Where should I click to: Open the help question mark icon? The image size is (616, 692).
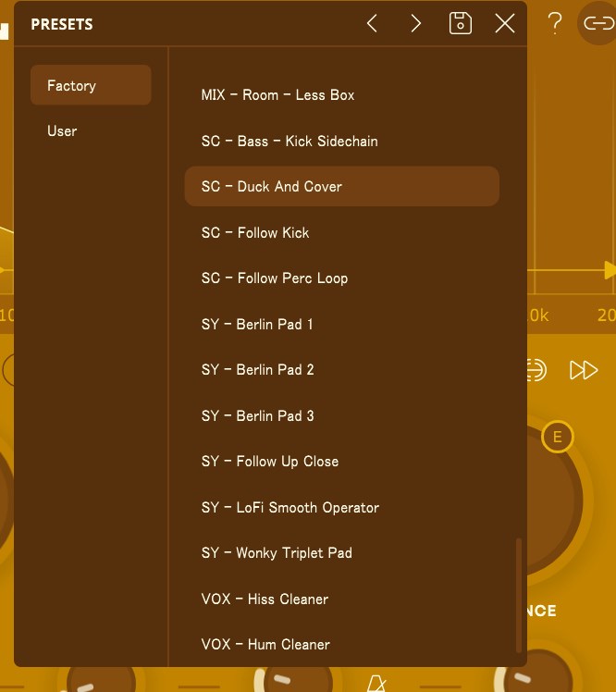pos(554,24)
